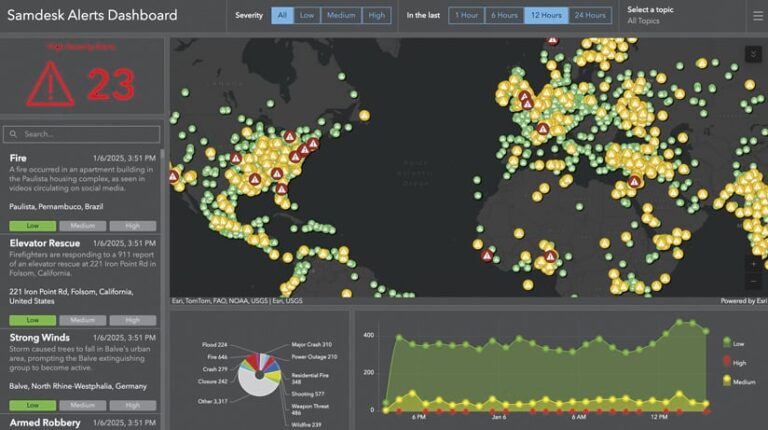Click the yellow marker in the North Atlantic near Newfoundland
The width and height of the screenshot is (768, 430).
[364, 116]
